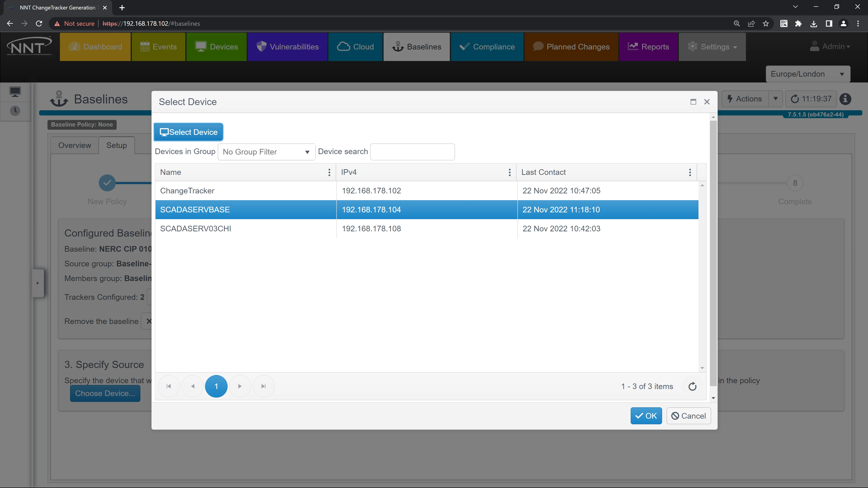The image size is (868, 488).
Task: Bookmark this page with the star
Action: (x=766, y=23)
